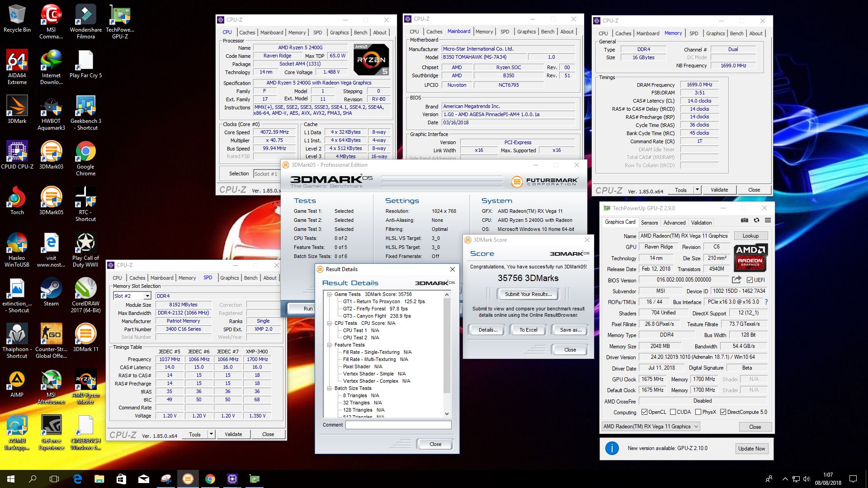Screen dimensions: 868x488
Task: Launch AIDA64 Extreme desktop icon
Action: pyautogui.click(x=17, y=67)
